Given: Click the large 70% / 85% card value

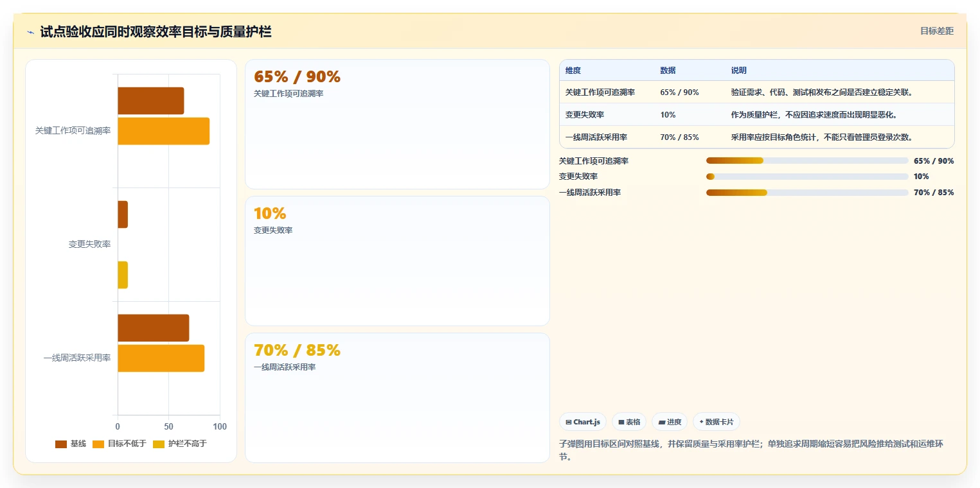Looking at the screenshot, I should 297,351.
